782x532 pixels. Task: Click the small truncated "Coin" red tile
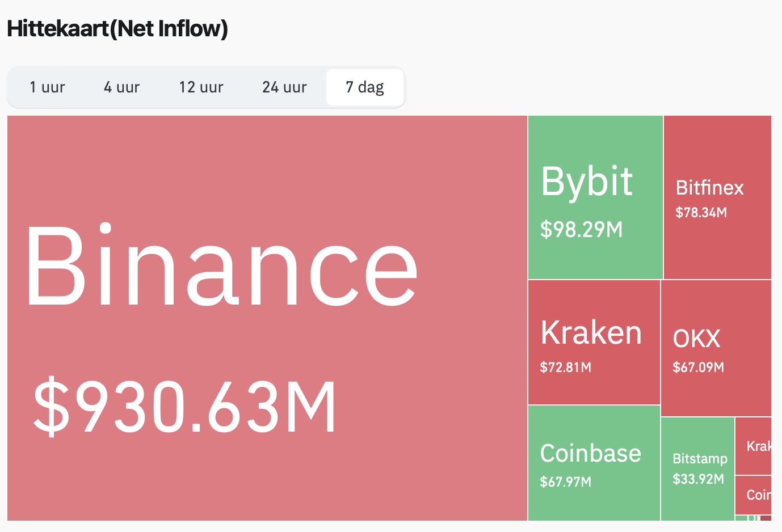coord(753,495)
